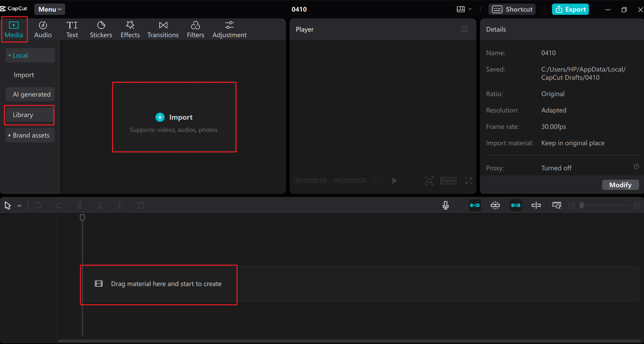
Task: Play the preview in Player
Action: pos(394,180)
